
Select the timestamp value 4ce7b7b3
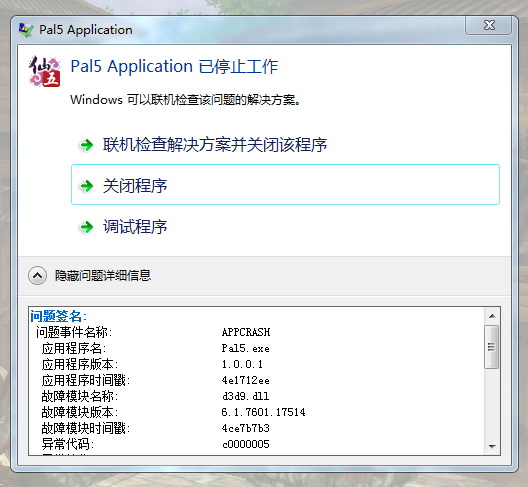tap(245, 428)
